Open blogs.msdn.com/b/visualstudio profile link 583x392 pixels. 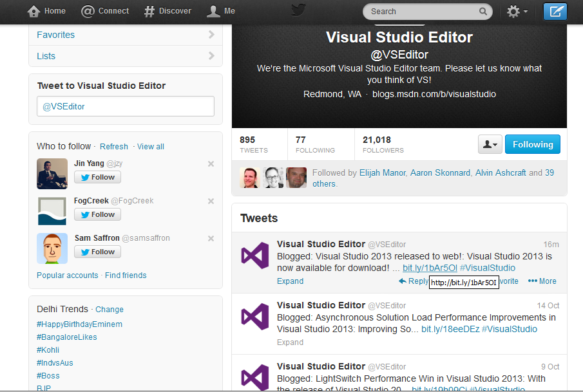(x=434, y=95)
